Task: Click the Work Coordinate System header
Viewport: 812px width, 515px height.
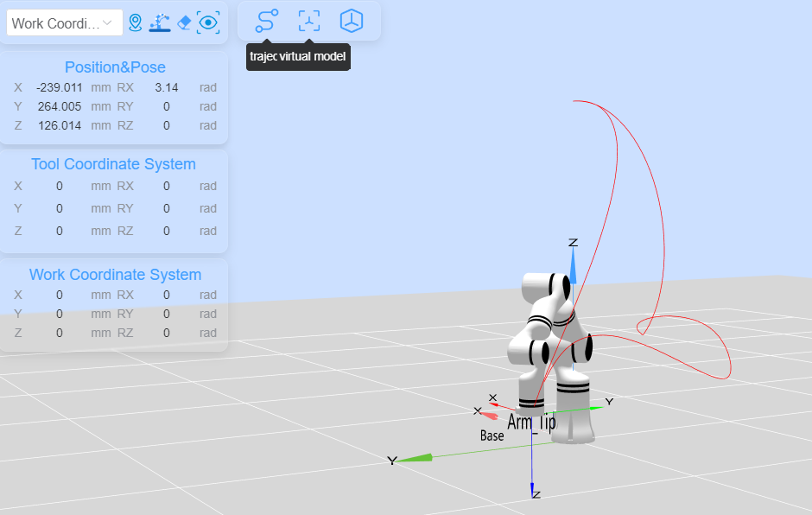Action: pos(115,275)
